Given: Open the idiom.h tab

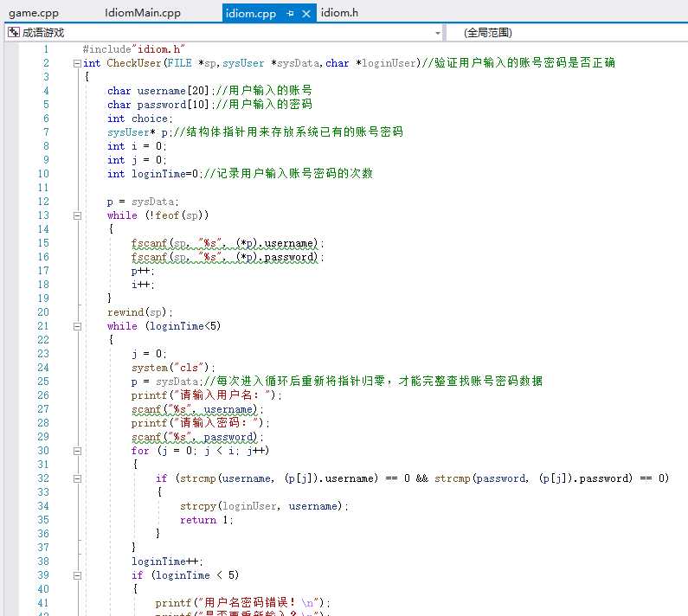Looking at the screenshot, I should [x=339, y=13].
